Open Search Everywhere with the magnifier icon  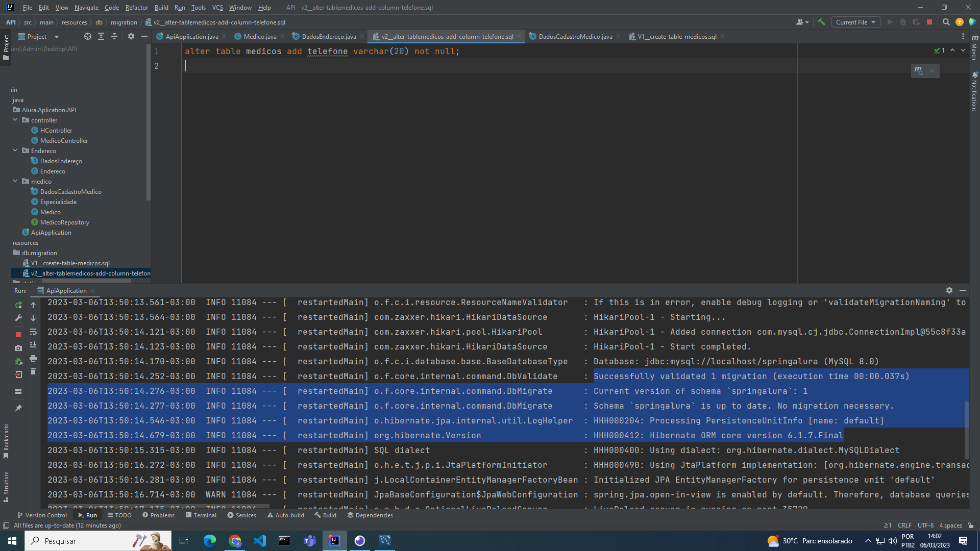point(946,22)
